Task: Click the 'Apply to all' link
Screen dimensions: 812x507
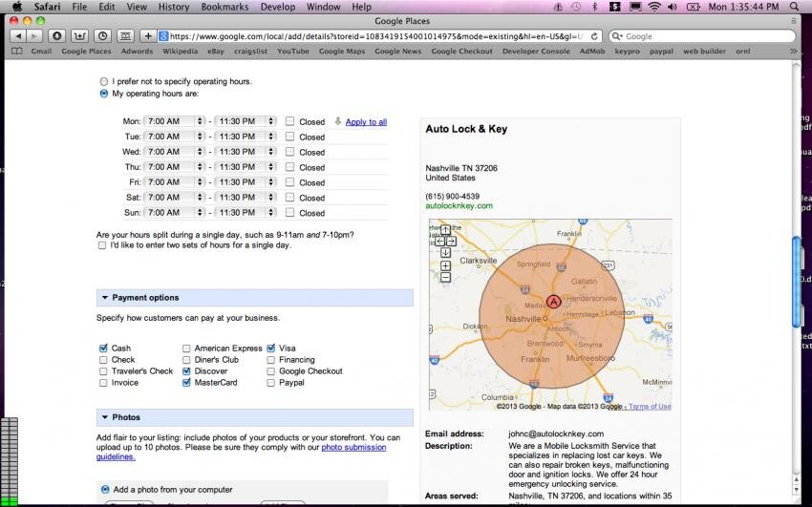Action: click(366, 122)
